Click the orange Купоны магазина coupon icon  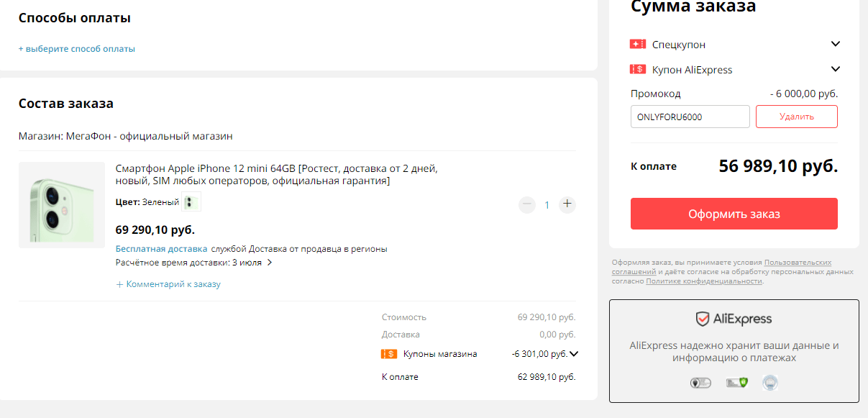388,354
